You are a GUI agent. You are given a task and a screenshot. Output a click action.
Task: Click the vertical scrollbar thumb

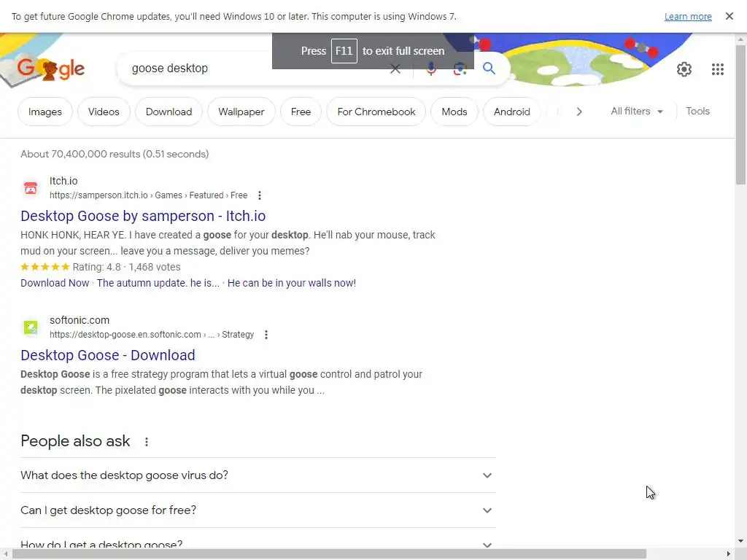pos(740,114)
